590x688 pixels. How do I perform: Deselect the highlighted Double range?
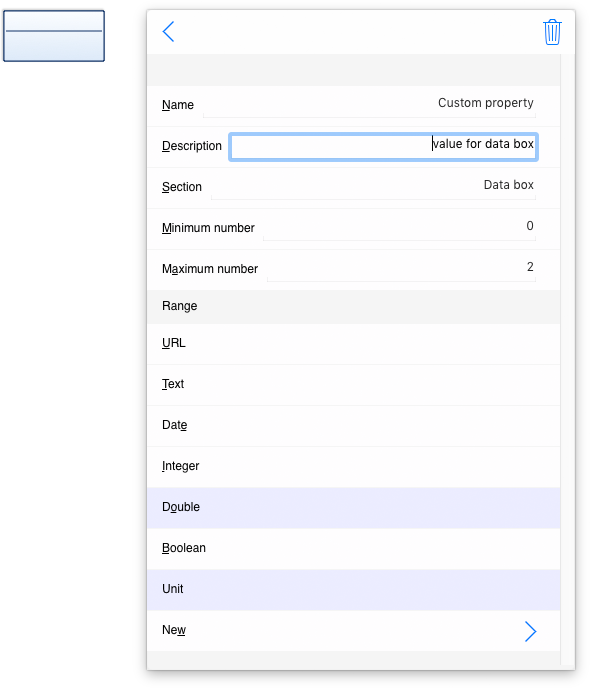point(354,508)
